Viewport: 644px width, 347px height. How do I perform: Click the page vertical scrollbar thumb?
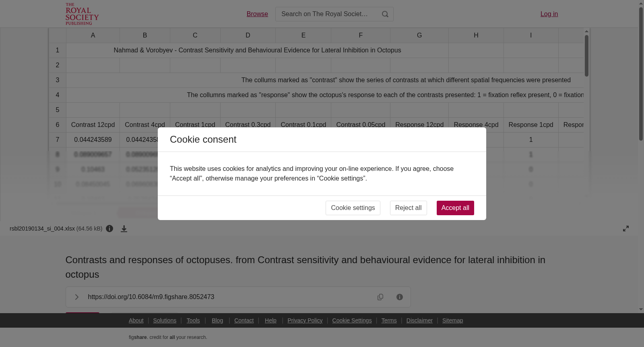[641, 74]
